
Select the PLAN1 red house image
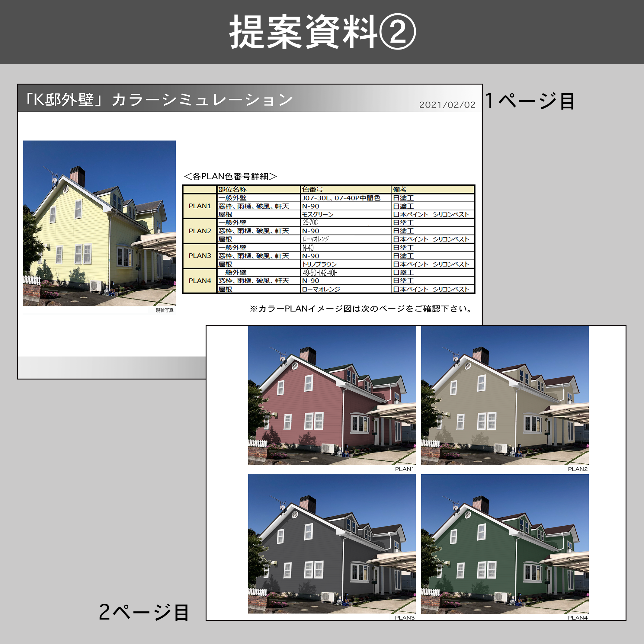click(x=332, y=395)
